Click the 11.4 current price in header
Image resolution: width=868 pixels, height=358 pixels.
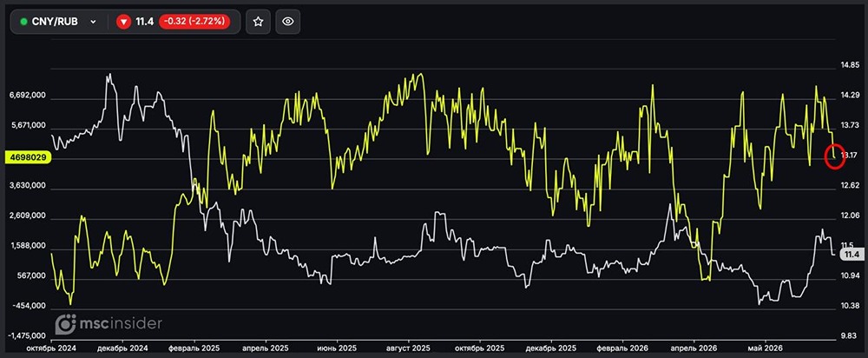[x=144, y=23]
